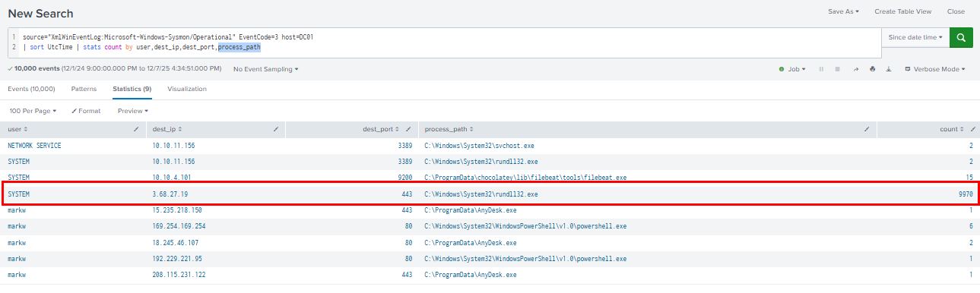
Task: Open the Job dropdown menu
Action: 792,69
